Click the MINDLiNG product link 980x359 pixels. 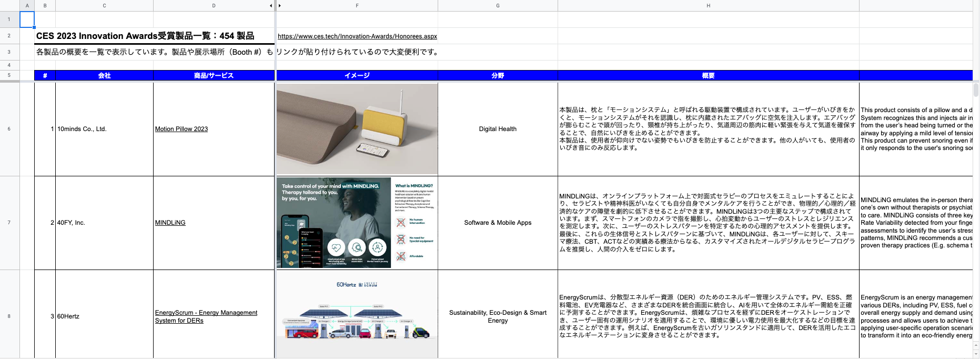170,223
